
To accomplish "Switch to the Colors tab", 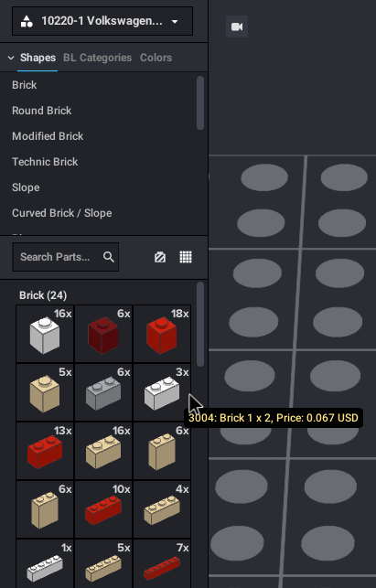I will [x=156, y=58].
